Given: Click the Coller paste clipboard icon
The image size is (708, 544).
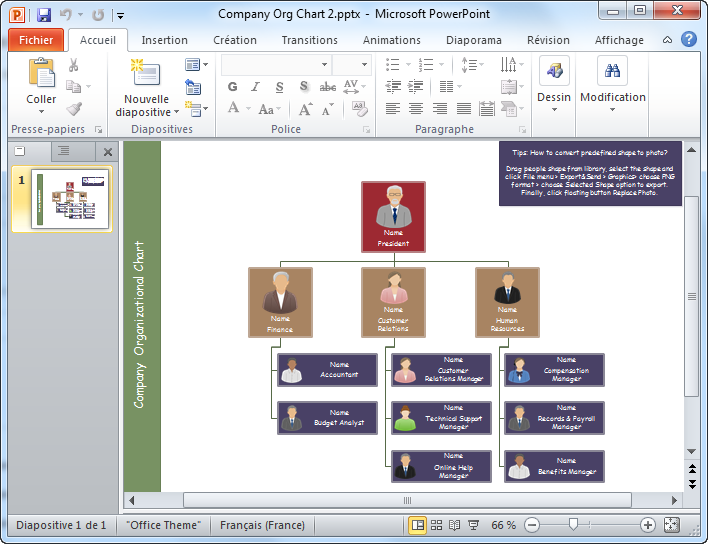Looking at the screenshot, I should (42, 72).
